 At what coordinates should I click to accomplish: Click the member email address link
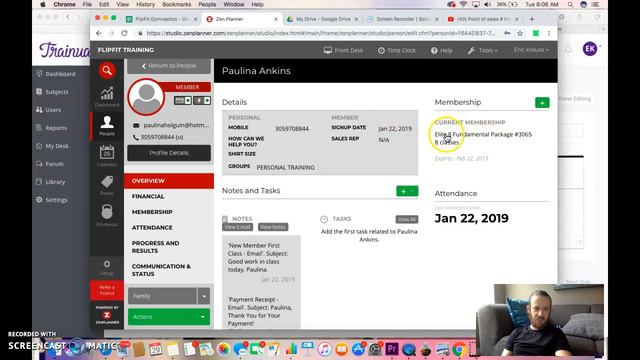pos(176,125)
